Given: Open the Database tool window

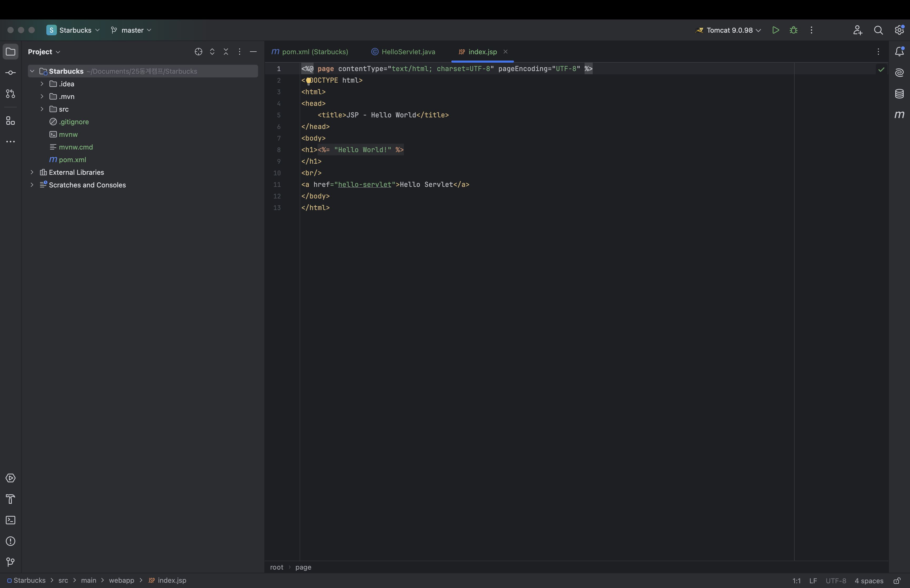Looking at the screenshot, I should (899, 93).
